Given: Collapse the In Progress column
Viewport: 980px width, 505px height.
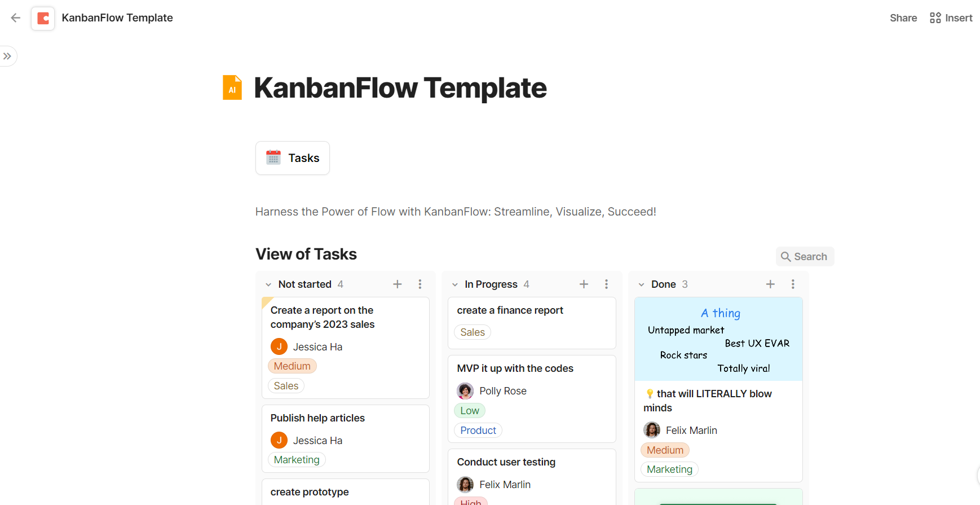Looking at the screenshot, I should (x=455, y=284).
